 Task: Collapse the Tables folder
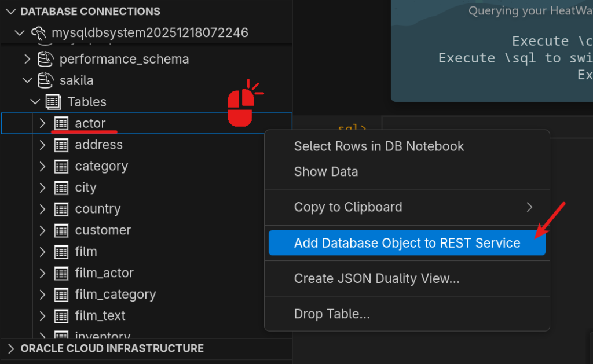35,102
